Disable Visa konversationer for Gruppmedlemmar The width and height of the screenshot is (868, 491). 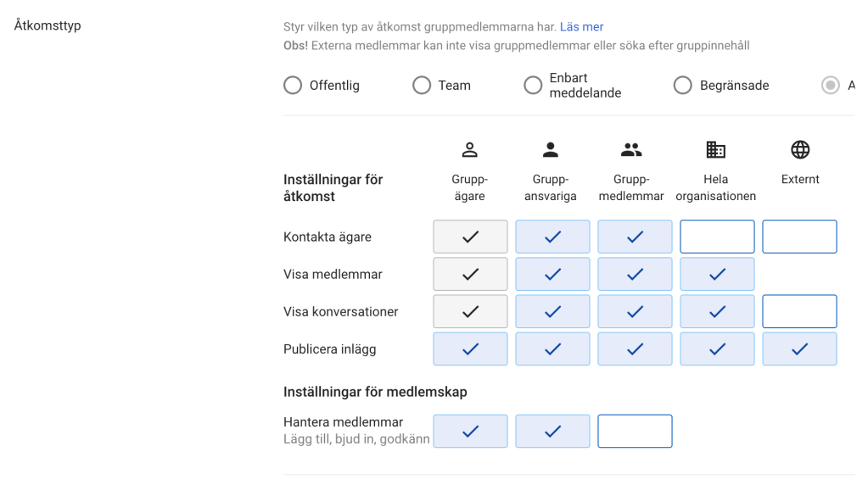tap(635, 311)
